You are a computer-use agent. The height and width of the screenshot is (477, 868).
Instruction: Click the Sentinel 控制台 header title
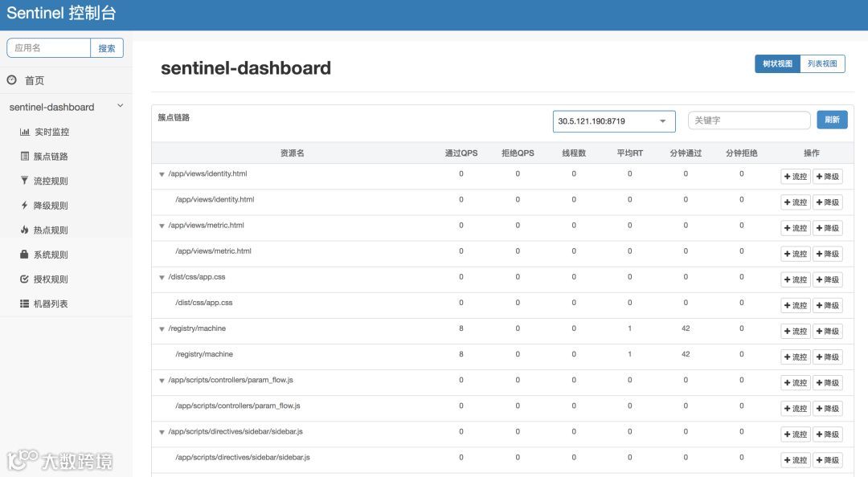click(x=61, y=13)
